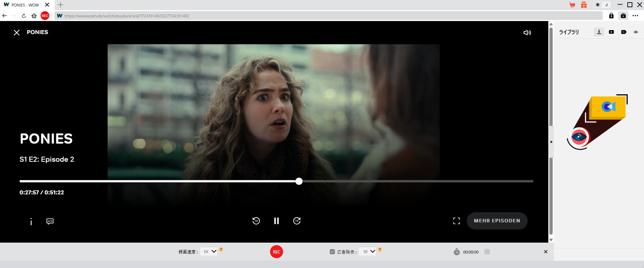This screenshot has height=268, width=644.
Task: Open the MEHR EPISODEN list
Action: pyautogui.click(x=497, y=221)
